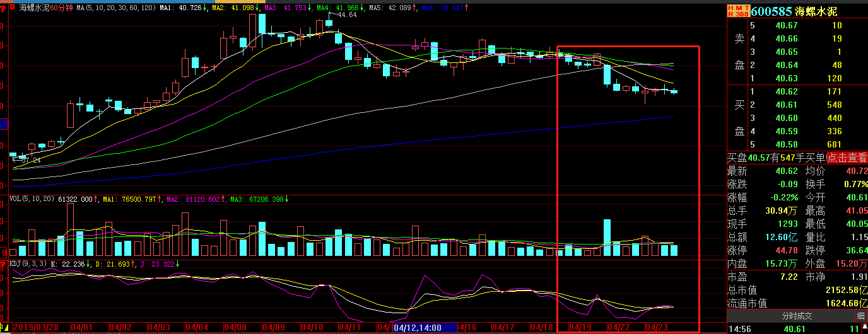
Task: Click the HMT R300 badge icon
Action: 738,11
